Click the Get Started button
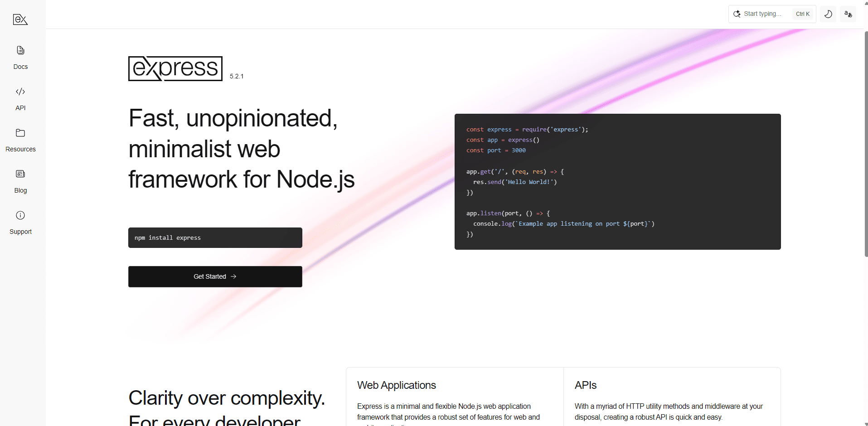Viewport: 868px width, 426px height. (215, 276)
